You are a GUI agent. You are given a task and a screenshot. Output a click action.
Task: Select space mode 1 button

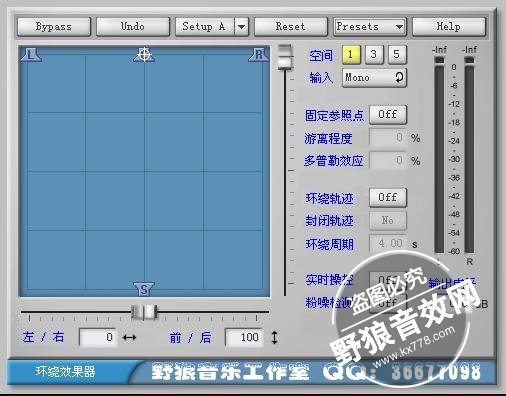[351, 54]
